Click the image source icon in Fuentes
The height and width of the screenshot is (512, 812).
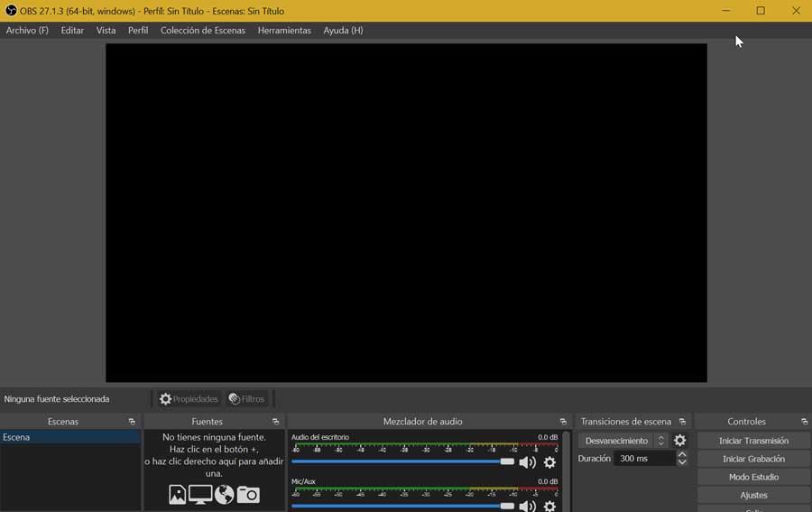(x=177, y=495)
